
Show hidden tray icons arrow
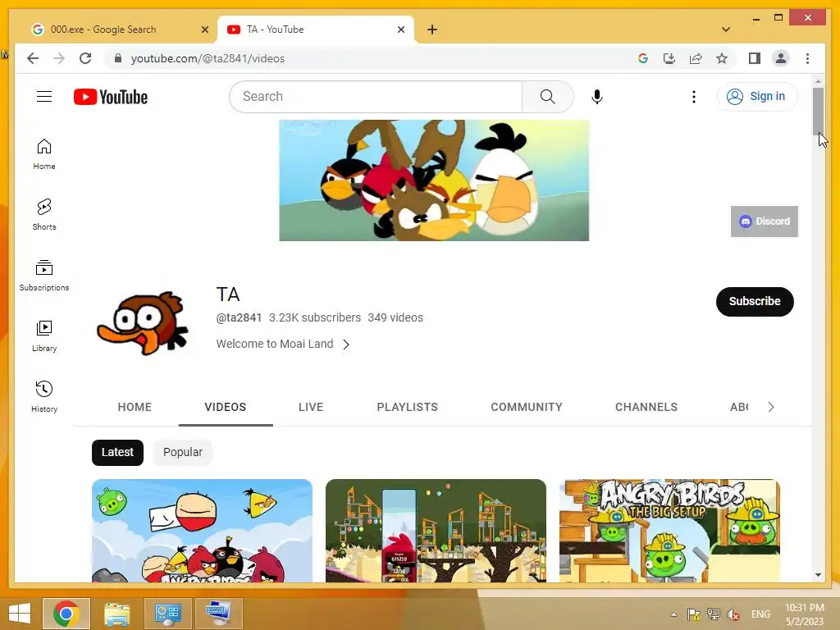click(x=674, y=614)
